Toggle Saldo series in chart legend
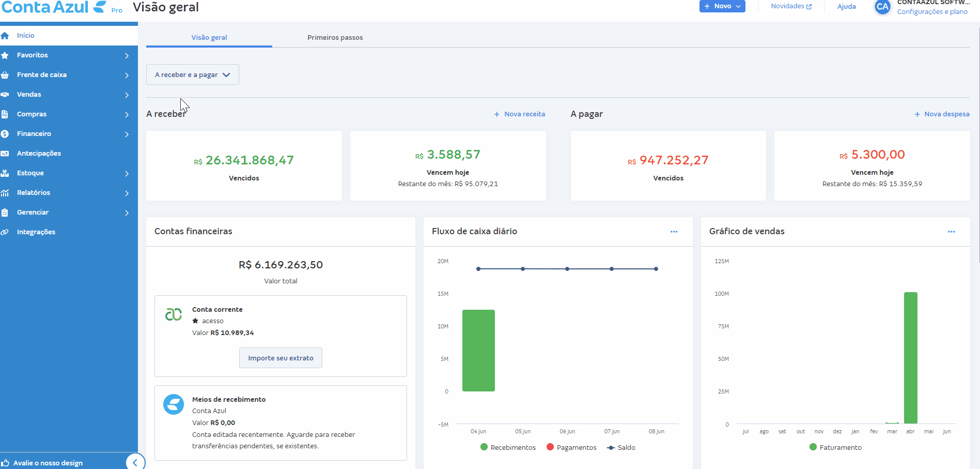The width and height of the screenshot is (980, 469). coord(621,447)
